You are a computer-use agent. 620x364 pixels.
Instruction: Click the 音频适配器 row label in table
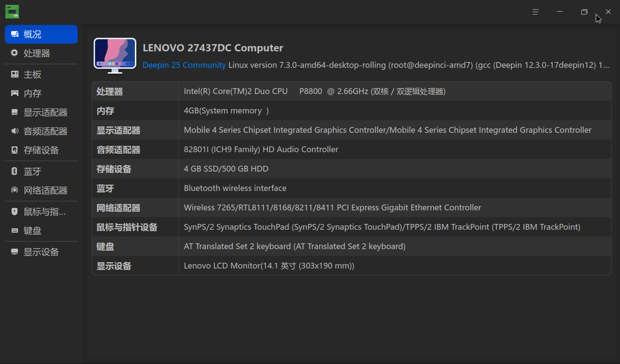pyautogui.click(x=118, y=150)
